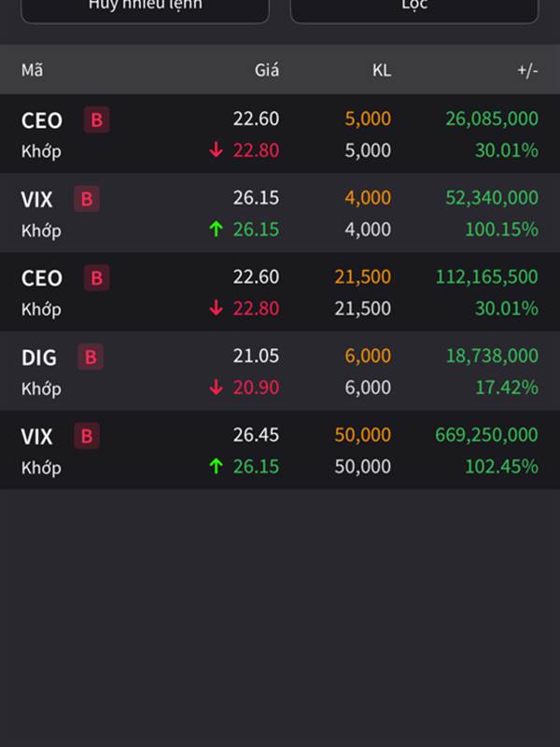
Task: Select the 26,085,000 value on CEO order
Action: tap(492, 119)
